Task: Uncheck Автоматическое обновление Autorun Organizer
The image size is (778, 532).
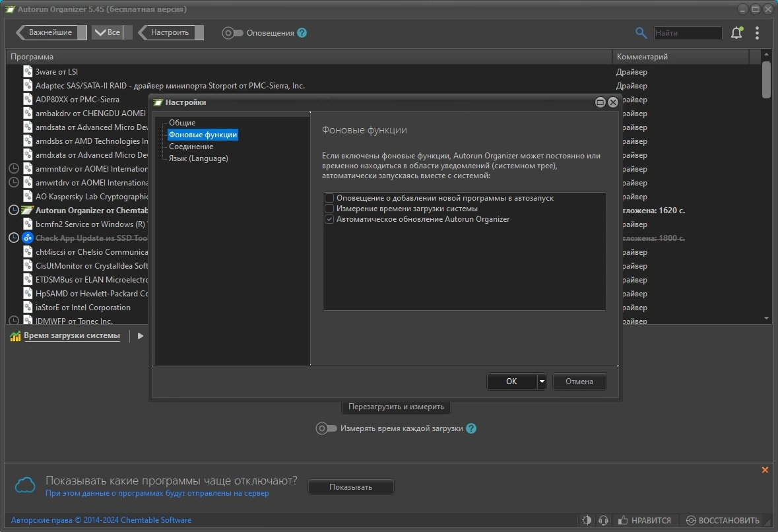Action: (x=329, y=219)
